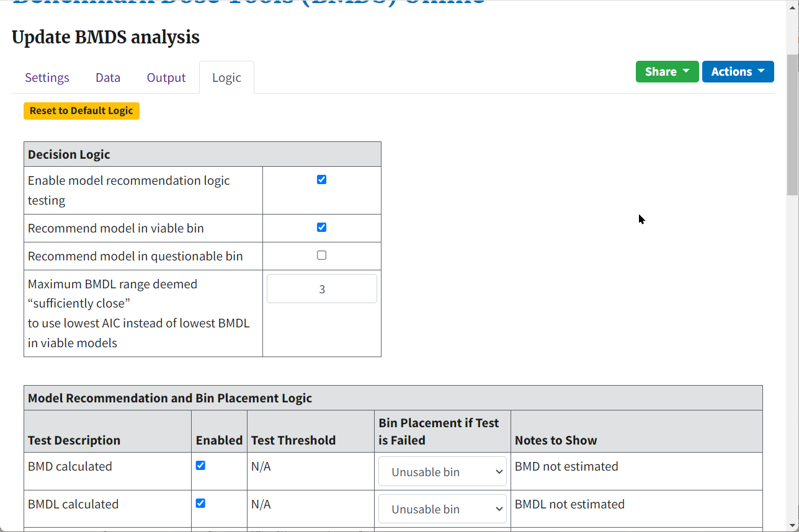Viewport: 799px width, 532px height.
Task: Click the 'BMD not estimated' note text
Action: 566,466
